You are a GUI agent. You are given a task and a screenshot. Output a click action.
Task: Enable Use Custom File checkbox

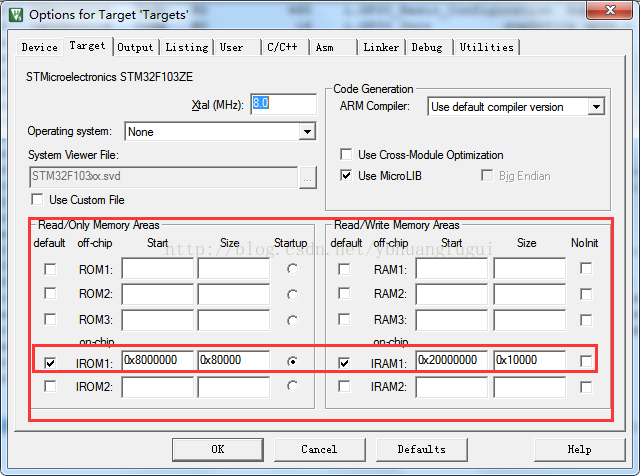[x=37, y=200]
